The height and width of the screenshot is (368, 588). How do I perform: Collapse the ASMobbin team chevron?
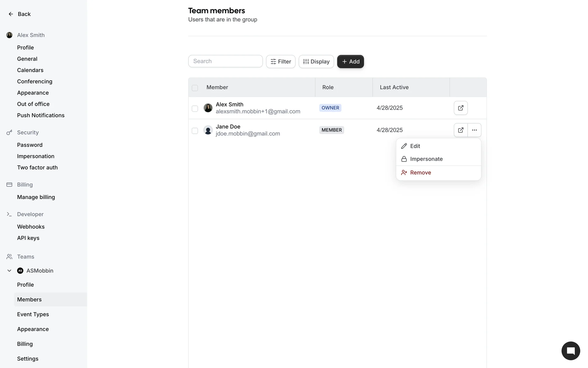(9, 270)
